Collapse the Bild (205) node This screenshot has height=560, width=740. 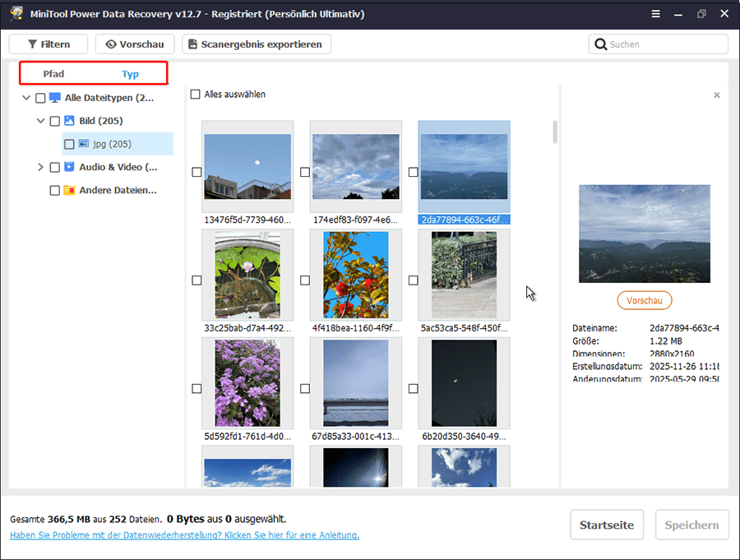point(40,121)
